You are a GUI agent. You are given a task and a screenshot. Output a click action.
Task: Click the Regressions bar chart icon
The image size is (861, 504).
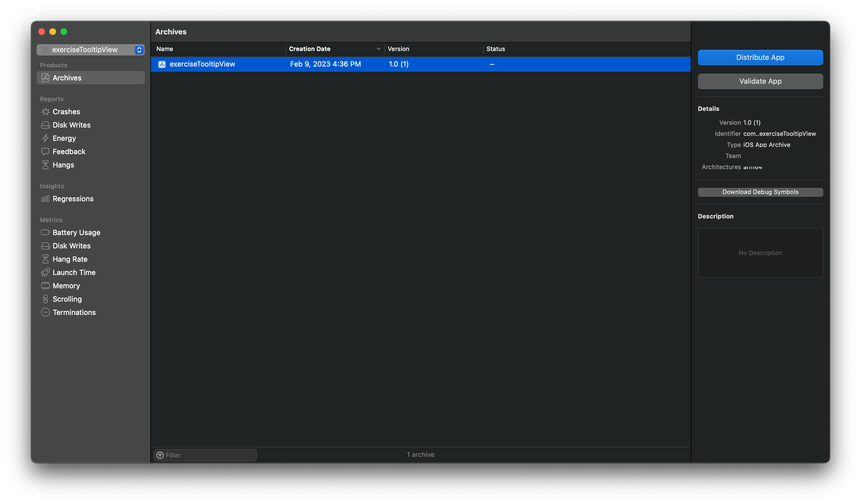(45, 199)
